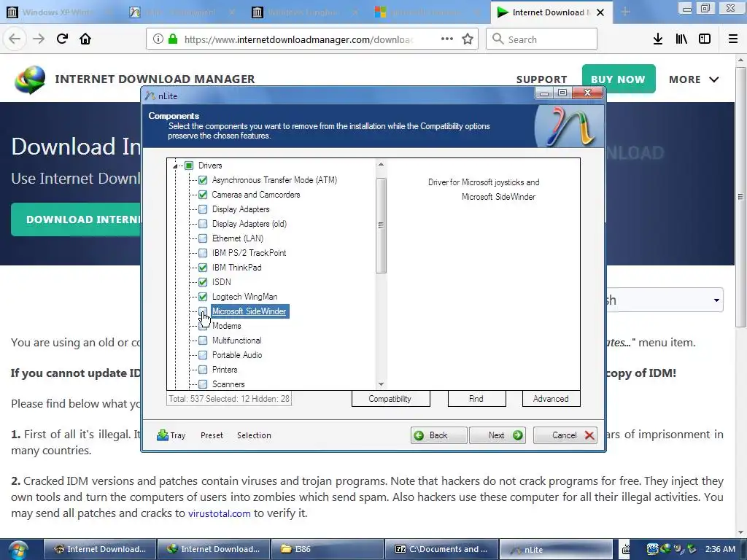Proceed with the Next button
747x560 pixels.
click(498, 435)
